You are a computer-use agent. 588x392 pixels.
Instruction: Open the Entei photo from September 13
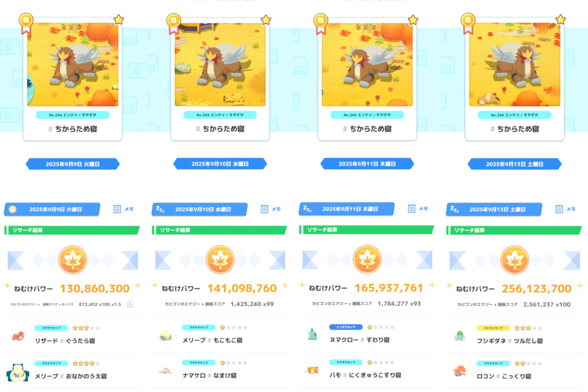click(x=514, y=64)
